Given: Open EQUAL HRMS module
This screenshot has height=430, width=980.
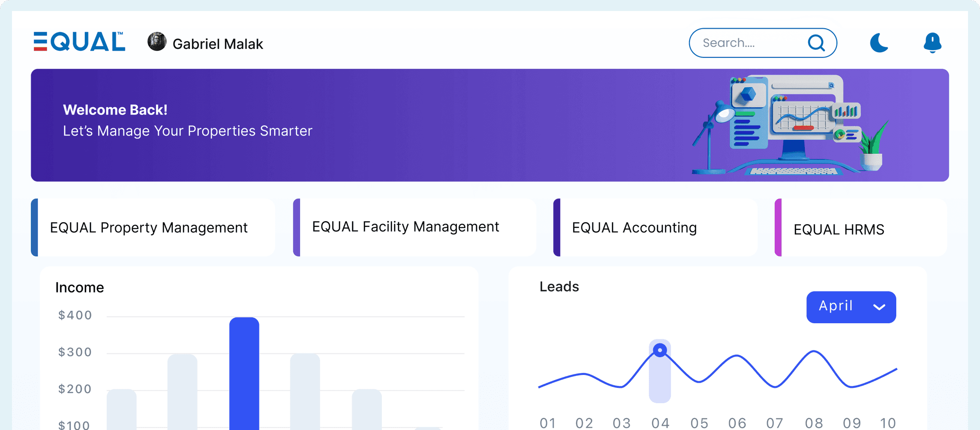Looking at the screenshot, I should (861, 227).
